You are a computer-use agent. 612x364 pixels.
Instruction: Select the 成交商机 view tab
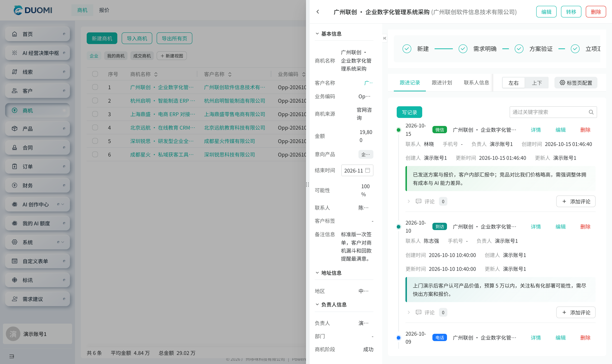pos(142,56)
